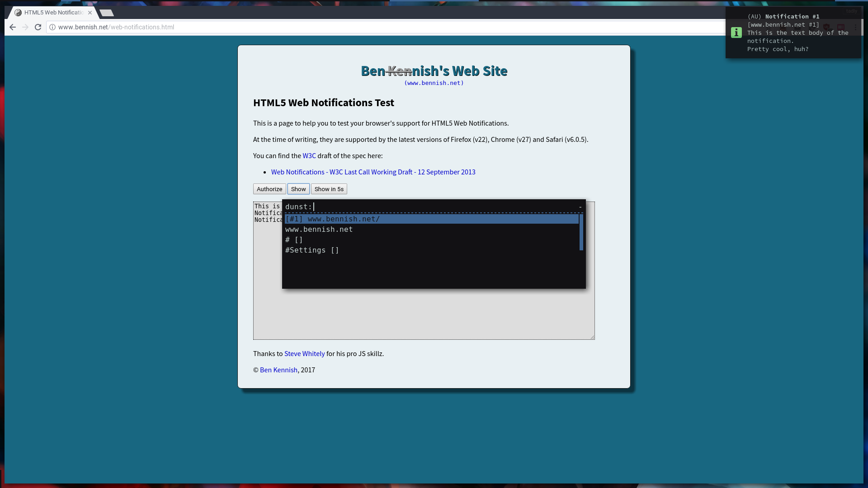Open the W3C link

(310, 155)
